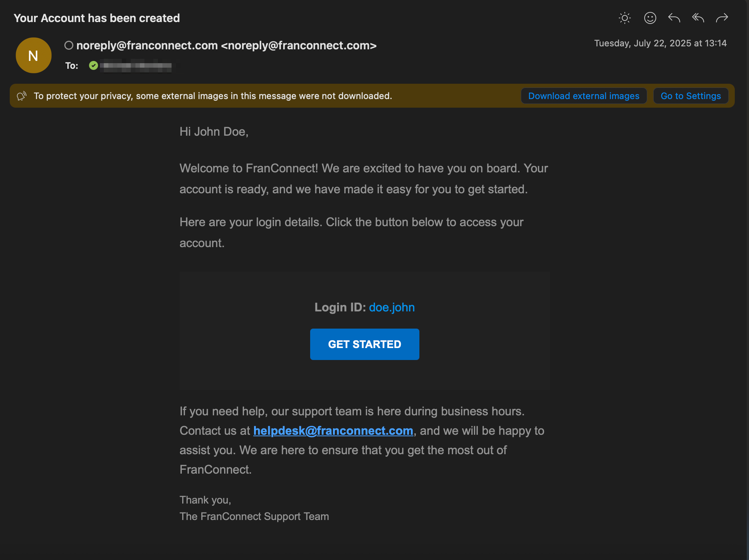Image resolution: width=749 pixels, height=560 pixels.
Task: Click 'The FranConnect Support Team' signature line
Action: [254, 516]
